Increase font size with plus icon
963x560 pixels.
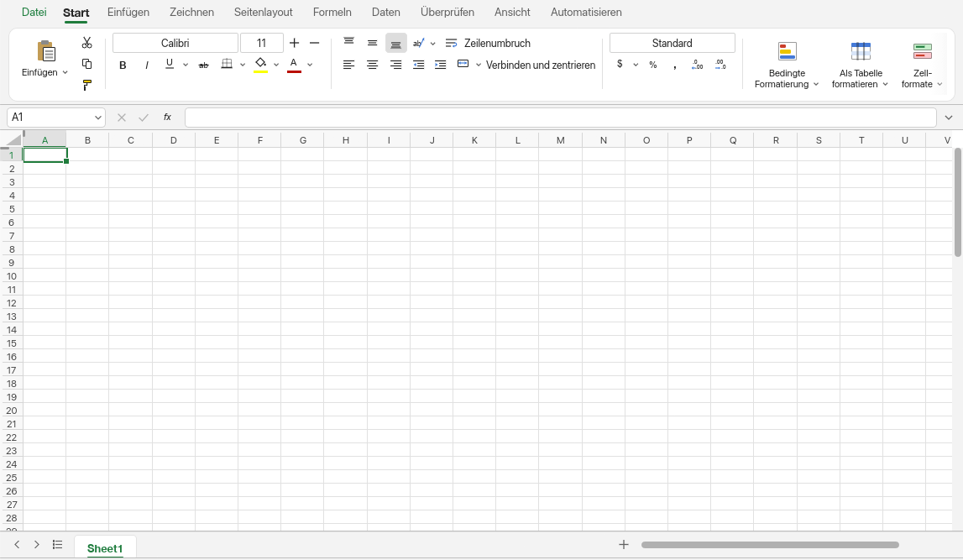pyautogui.click(x=294, y=43)
